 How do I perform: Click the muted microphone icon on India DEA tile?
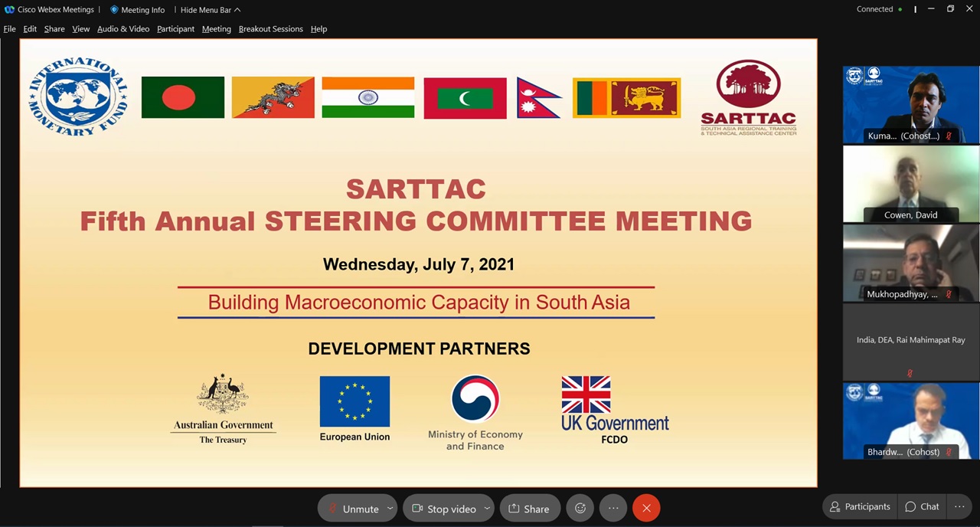point(910,373)
